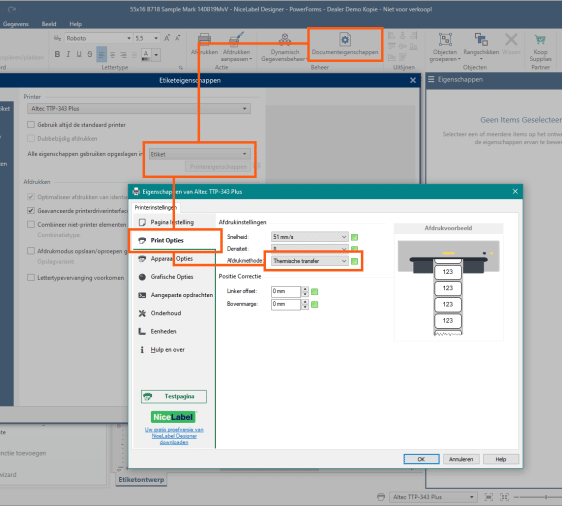Screen dimensions: 562x506
Task: Open the Snelheid 51 mm/s dropdown
Action: click(x=309, y=237)
